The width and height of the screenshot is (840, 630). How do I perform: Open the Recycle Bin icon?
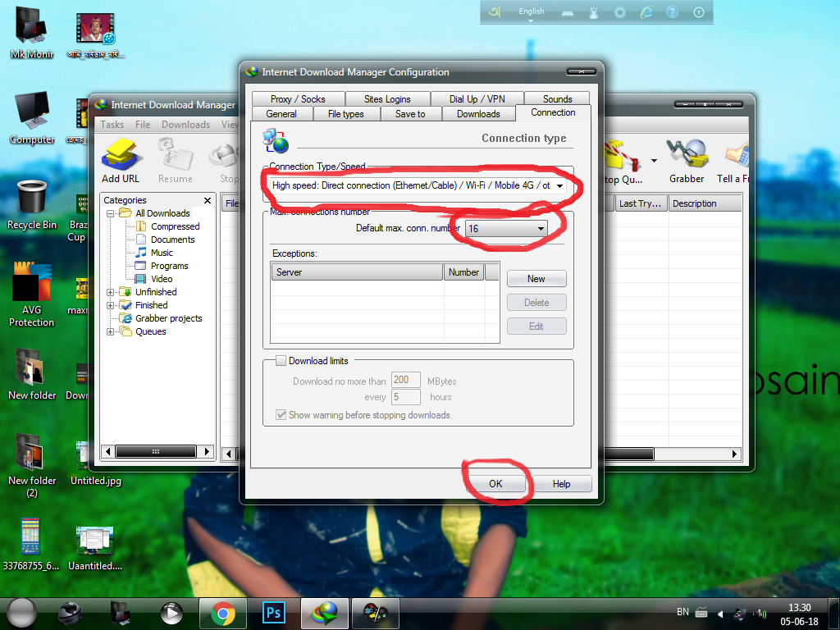[32, 205]
